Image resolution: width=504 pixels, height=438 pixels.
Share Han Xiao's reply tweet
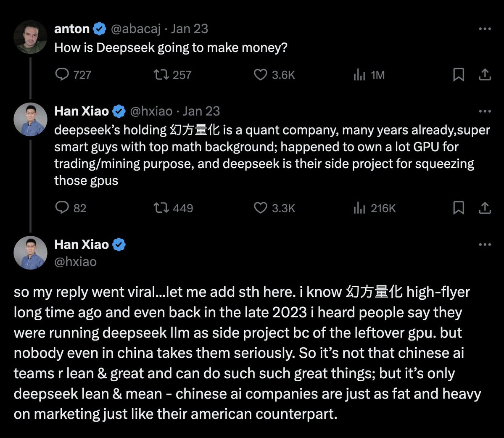pos(485,208)
